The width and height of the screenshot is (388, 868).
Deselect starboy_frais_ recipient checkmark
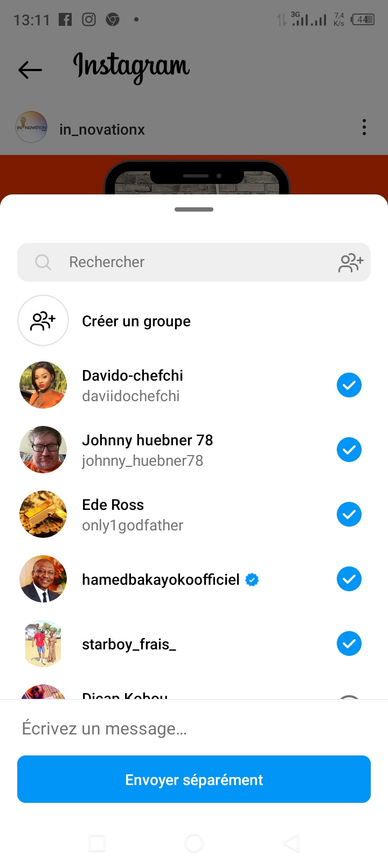(349, 643)
